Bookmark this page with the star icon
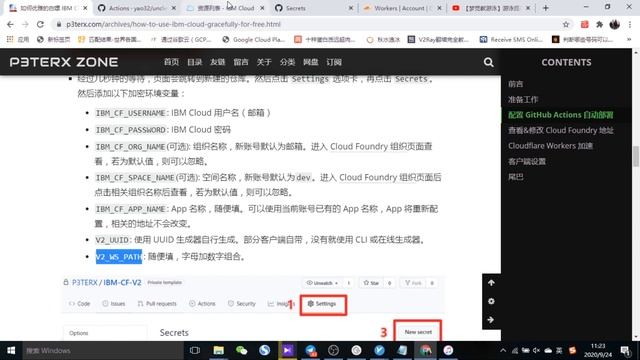This screenshot has height=360, width=640. [566, 24]
